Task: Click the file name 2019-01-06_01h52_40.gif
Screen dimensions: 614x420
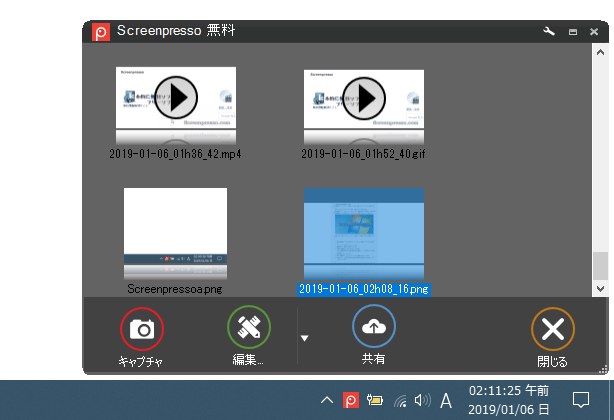Action: pos(363,154)
